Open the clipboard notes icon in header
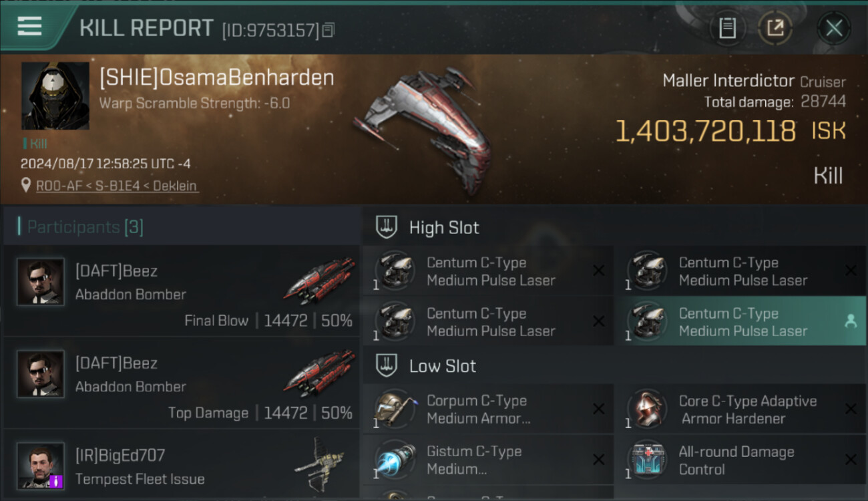This screenshot has height=501, width=868. [727, 28]
